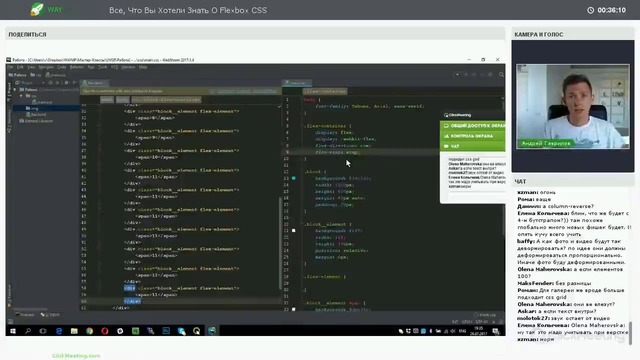Click the elapsed time clock 00:36:10

click(x=607, y=10)
